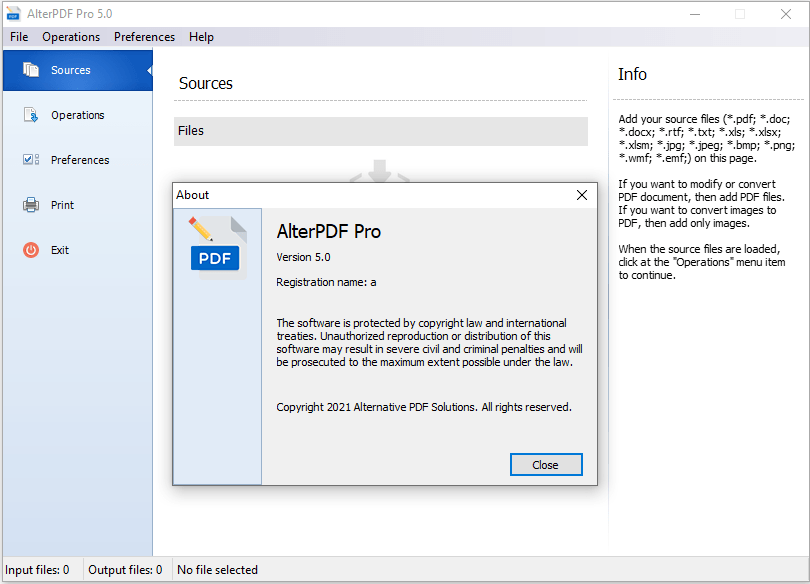The width and height of the screenshot is (810, 584).
Task: Choose the Print sidebar label
Action: point(63,205)
